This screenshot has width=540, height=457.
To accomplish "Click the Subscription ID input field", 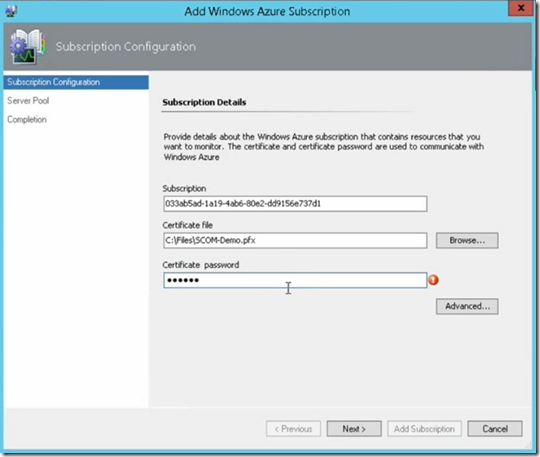I will pyautogui.click(x=295, y=204).
